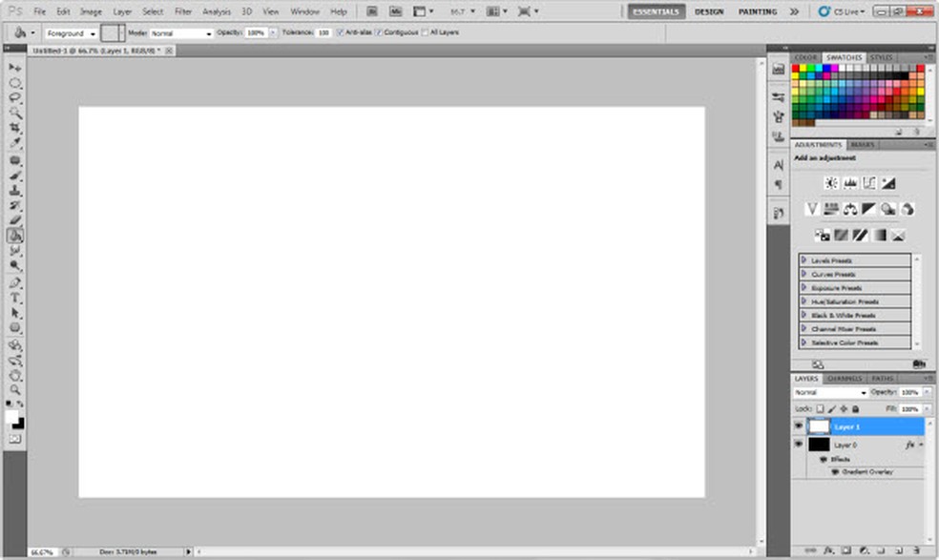This screenshot has height=560, width=939.
Task: Select the Horizontal Type tool
Action: tap(15, 298)
